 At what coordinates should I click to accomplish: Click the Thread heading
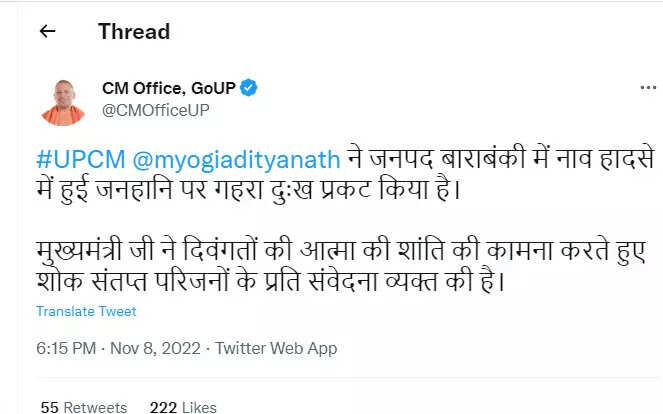[134, 31]
